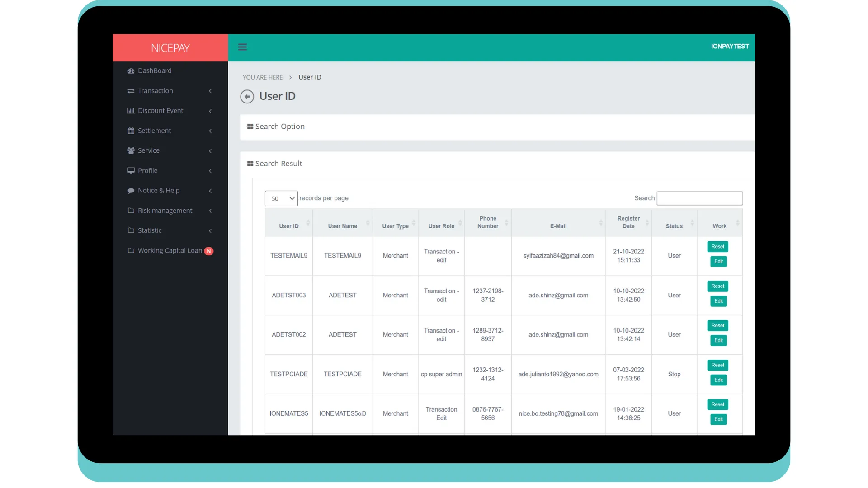Click the cp super admin role cell
This screenshot has width=868, height=488.
(441, 375)
